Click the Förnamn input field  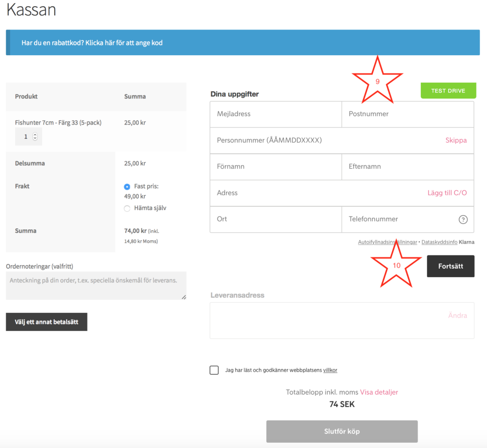point(276,166)
